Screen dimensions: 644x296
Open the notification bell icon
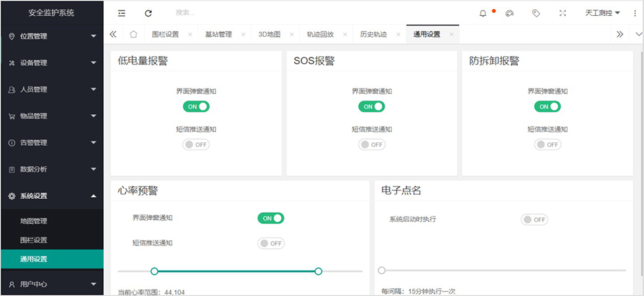[484, 12]
